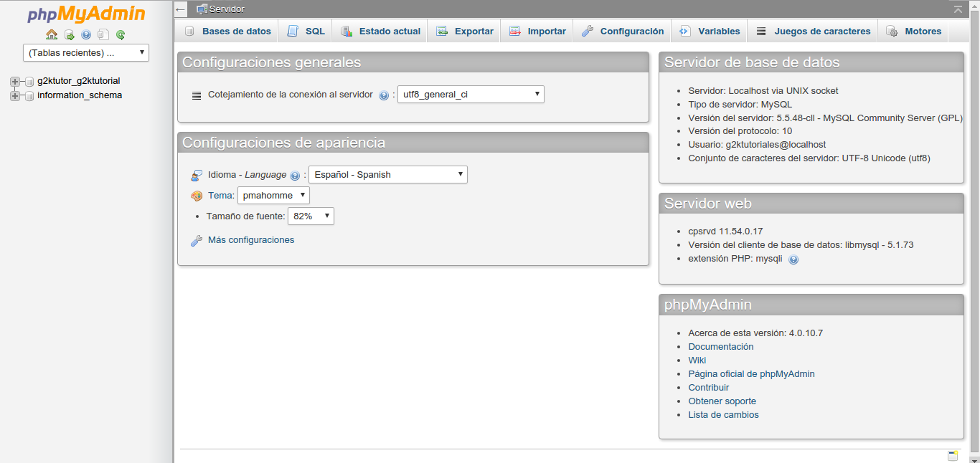Open the pmahomme theme dropdown

(273, 195)
